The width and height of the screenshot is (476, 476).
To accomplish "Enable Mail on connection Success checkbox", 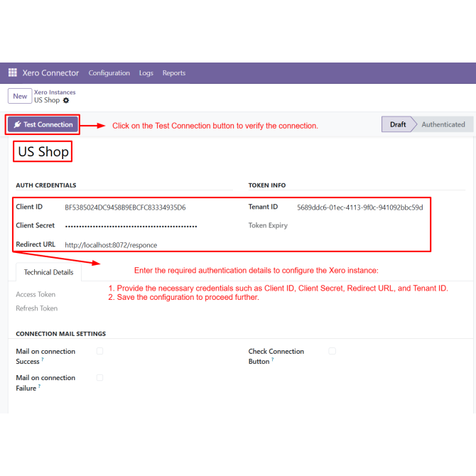I will (100, 351).
